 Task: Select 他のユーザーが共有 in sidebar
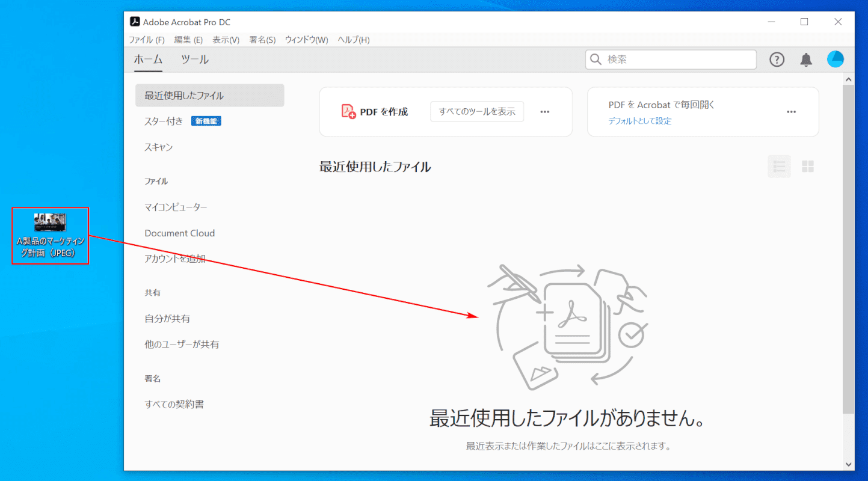click(182, 345)
